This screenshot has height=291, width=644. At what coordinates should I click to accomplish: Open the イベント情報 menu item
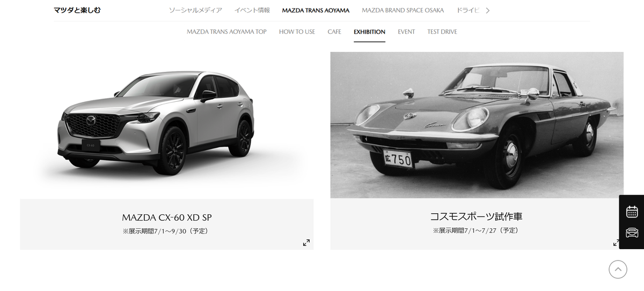(x=252, y=10)
